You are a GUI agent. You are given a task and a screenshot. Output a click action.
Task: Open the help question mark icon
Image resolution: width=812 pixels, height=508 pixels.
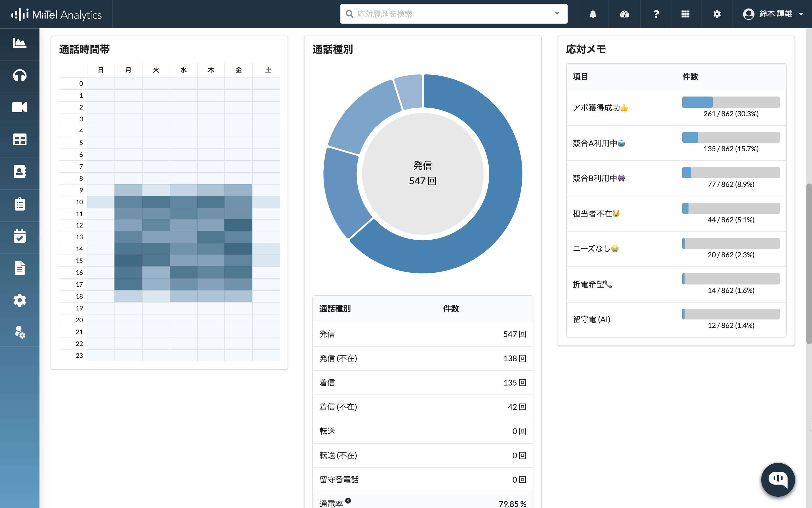tap(656, 14)
